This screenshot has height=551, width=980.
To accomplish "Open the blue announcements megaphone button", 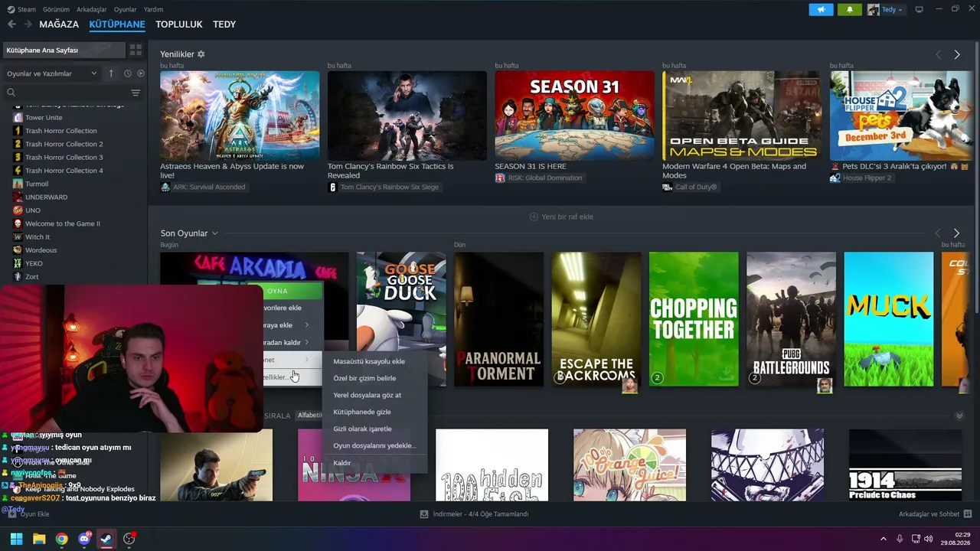I will click(822, 10).
